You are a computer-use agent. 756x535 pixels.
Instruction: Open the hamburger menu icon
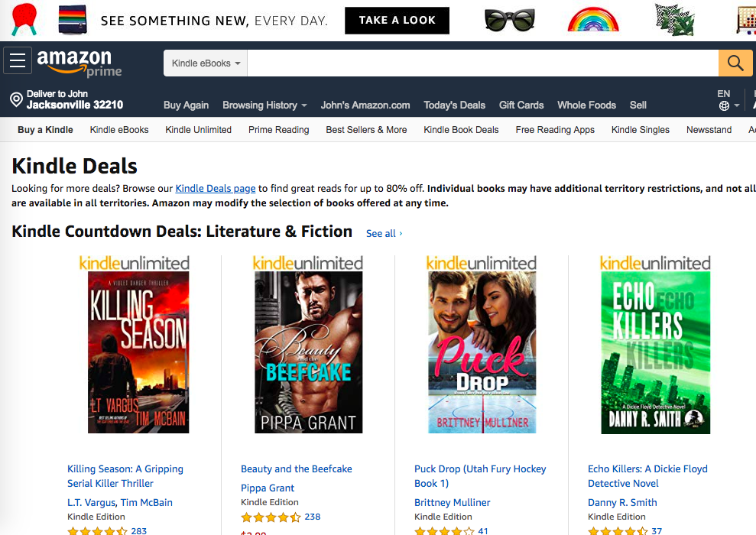18,60
